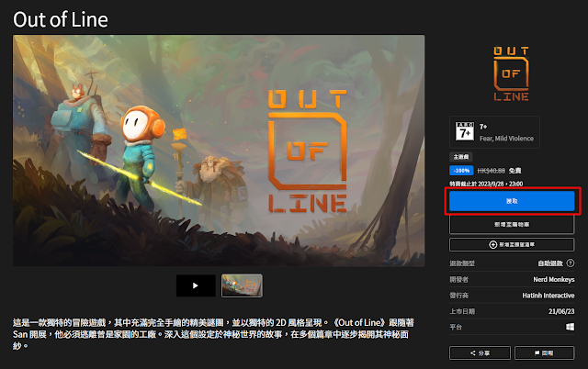The width and height of the screenshot is (588, 369).
Task: Click the Fear, Mild Violence rating text
Action: [506, 139]
